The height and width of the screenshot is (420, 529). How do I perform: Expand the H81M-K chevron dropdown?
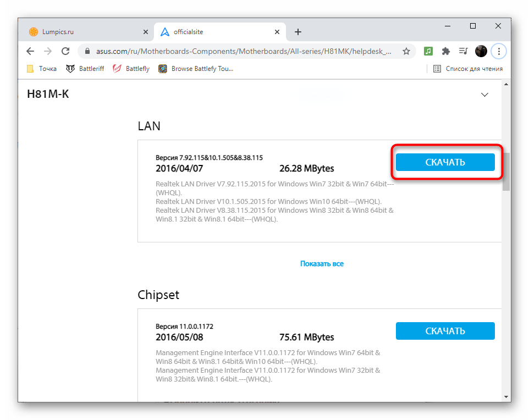[x=484, y=95]
